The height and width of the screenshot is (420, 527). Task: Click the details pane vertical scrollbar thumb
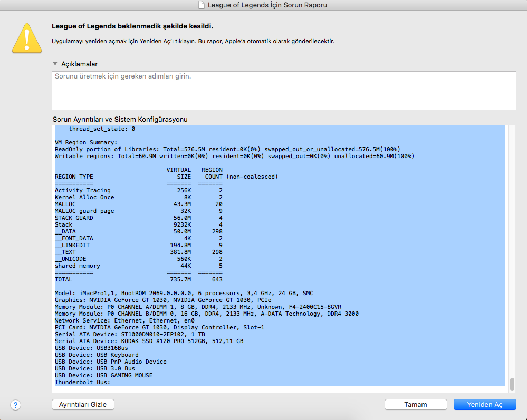coord(511,384)
